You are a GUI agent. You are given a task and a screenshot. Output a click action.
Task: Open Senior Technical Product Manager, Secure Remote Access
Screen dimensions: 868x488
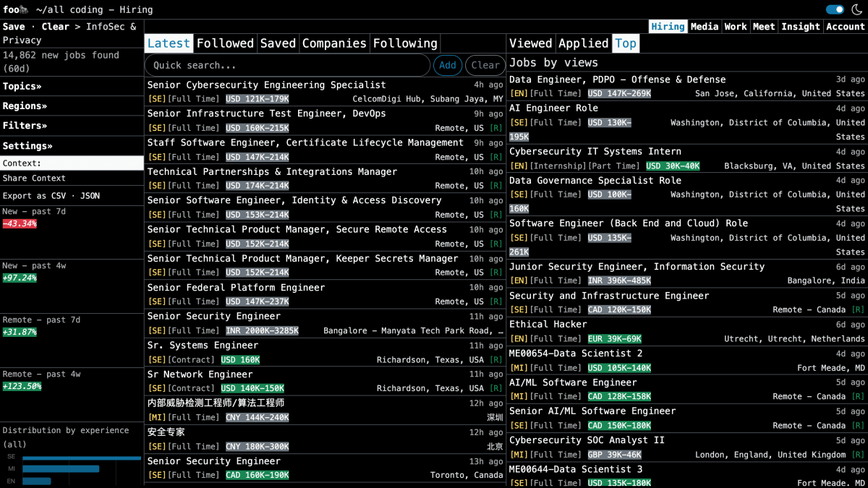pos(297,229)
